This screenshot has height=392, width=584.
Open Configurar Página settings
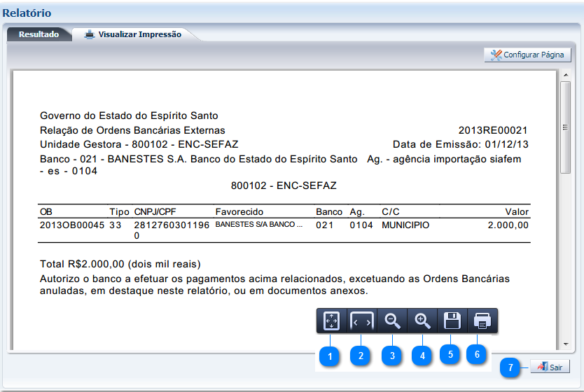tap(527, 55)
